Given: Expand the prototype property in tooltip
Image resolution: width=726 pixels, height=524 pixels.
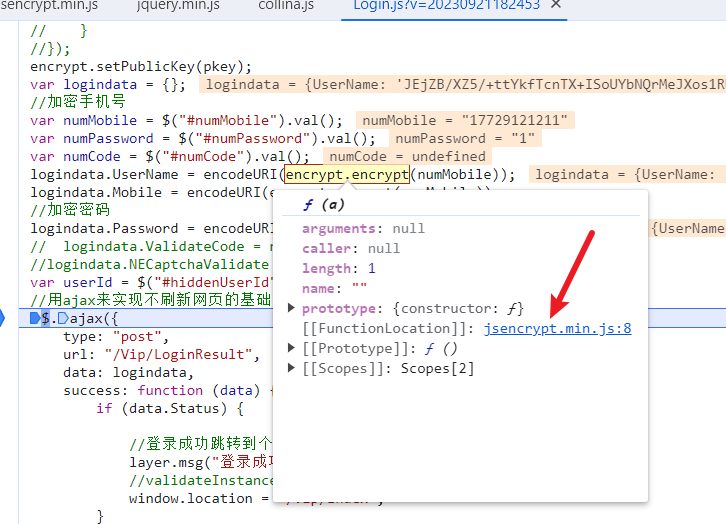Looking at the screenshot, I should click(x=291, y=308).
